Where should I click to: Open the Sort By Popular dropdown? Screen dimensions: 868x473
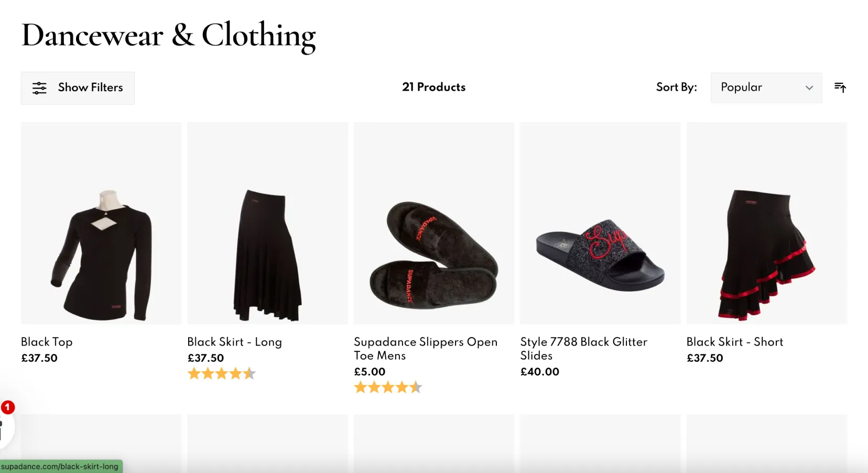pyautogui.click(x=766, y=88)
